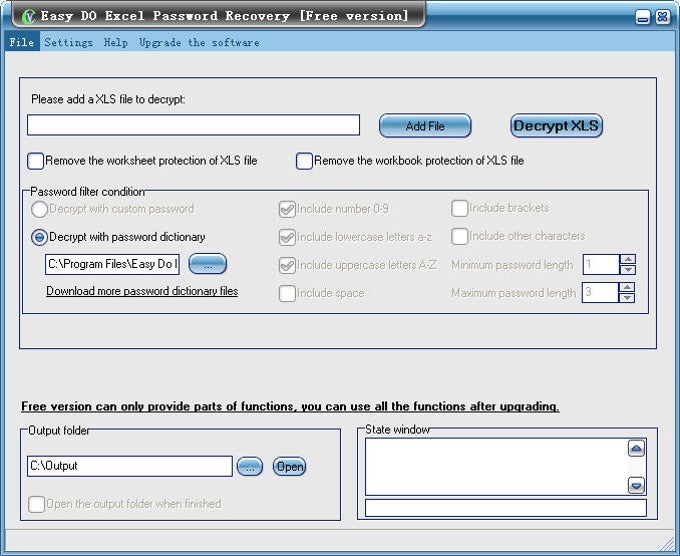Image resolution: width=680 pixels, height=556 pixels.
Task: Minimize the Excel Password Recovery window
Action: pyautogui.click(x=643, y=17)
